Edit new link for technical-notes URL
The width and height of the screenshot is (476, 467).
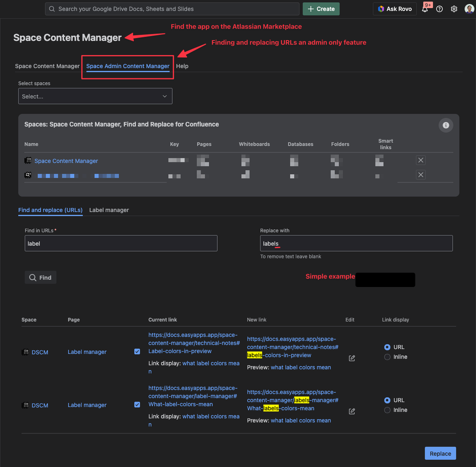pyautogui.click(x=352, y=358)
